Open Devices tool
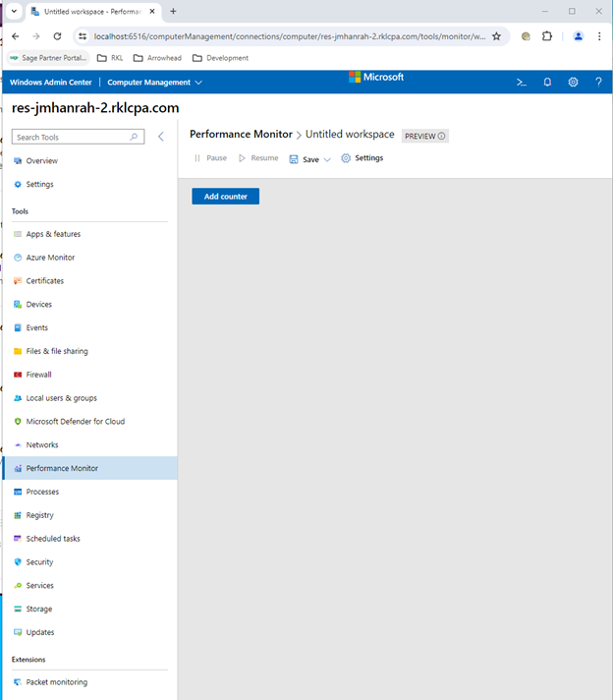613x700 pixels. coord(90,304)
